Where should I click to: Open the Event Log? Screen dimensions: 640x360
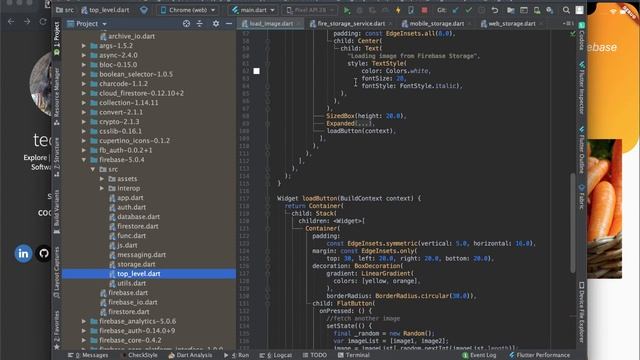[479, 355]
